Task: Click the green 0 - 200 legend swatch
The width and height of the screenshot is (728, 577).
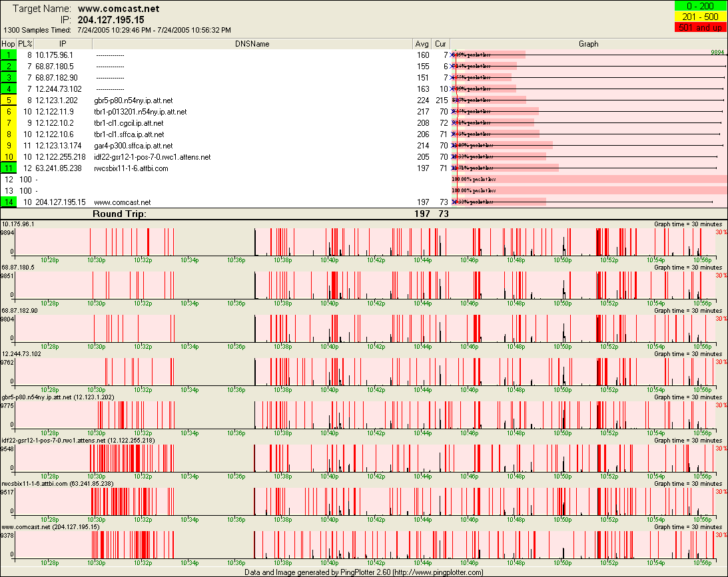Action: click(700, 6)
